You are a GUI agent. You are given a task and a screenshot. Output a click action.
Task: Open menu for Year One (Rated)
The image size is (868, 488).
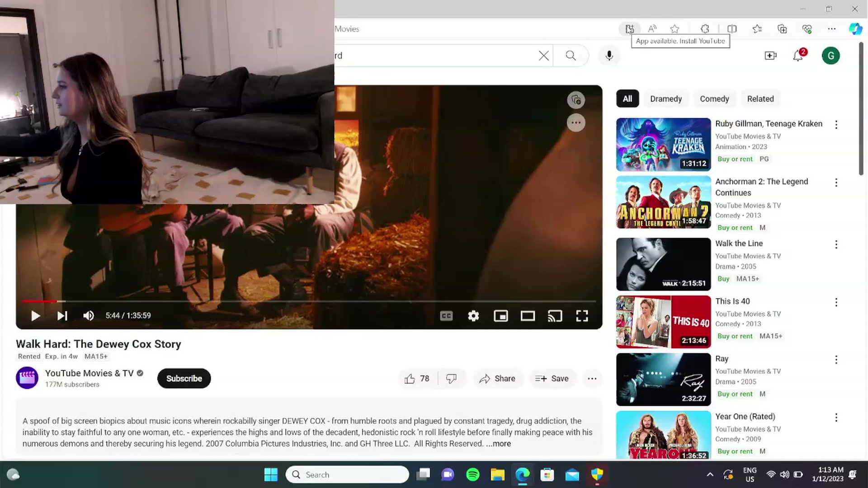click(x=836, y=418)
